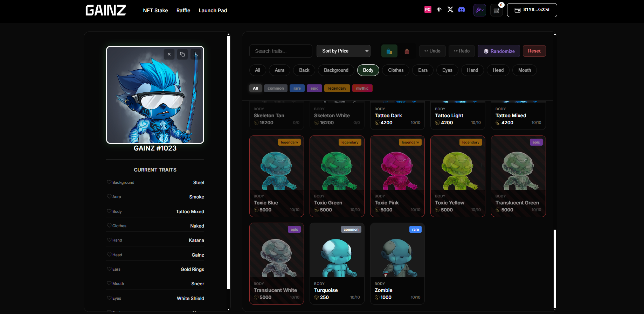Reset all trait changes

(x=534, y=51)
